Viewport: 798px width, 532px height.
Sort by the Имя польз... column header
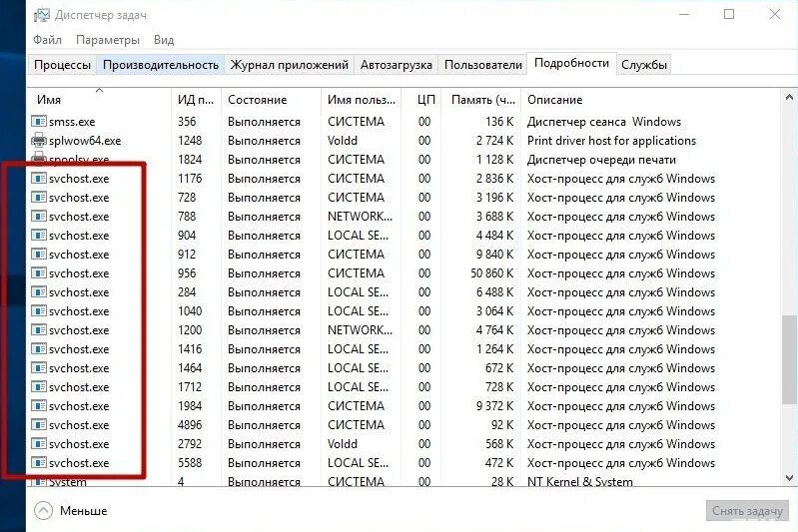click(x=362, y=100)
